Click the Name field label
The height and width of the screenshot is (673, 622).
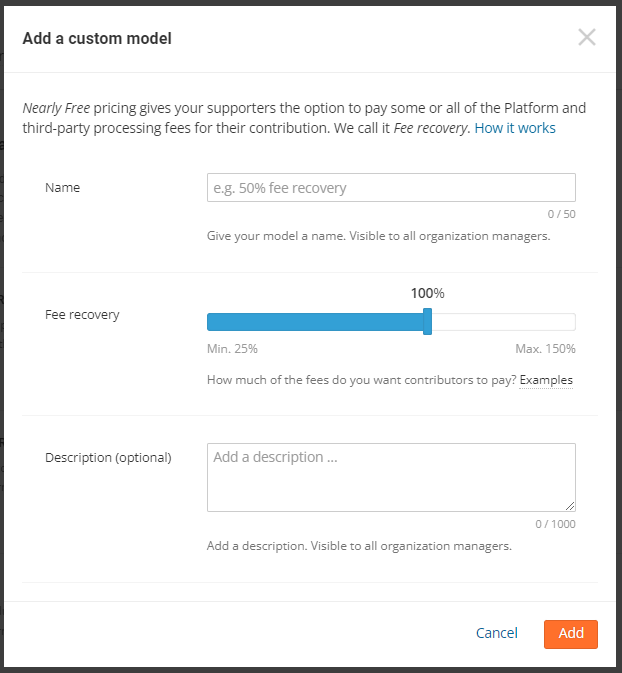tap(62, 188)
